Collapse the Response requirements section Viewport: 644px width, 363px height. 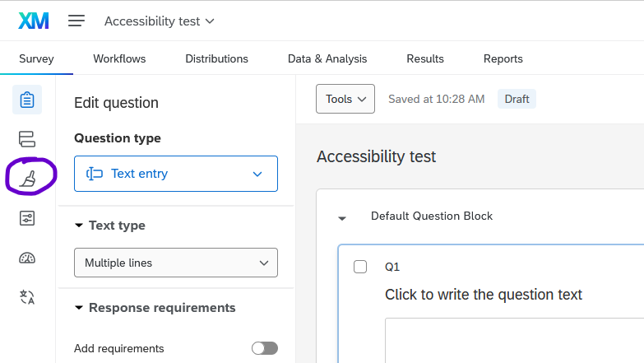79,308
